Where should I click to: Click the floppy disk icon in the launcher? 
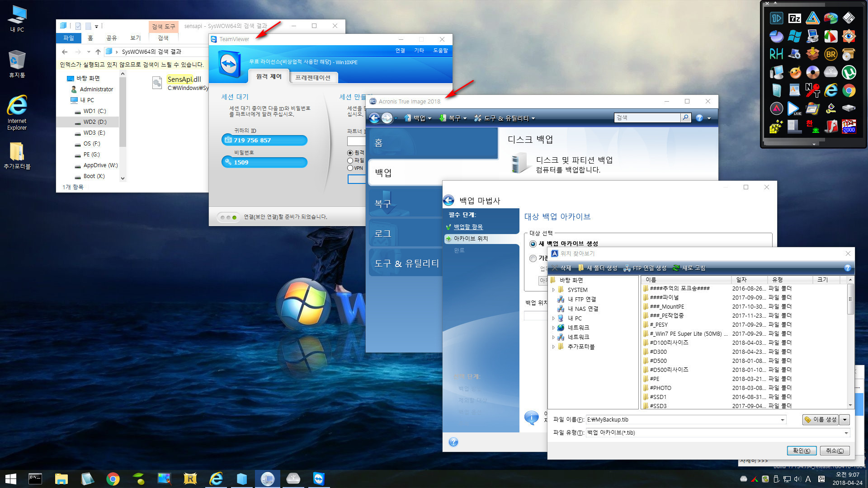click(849, 18)
